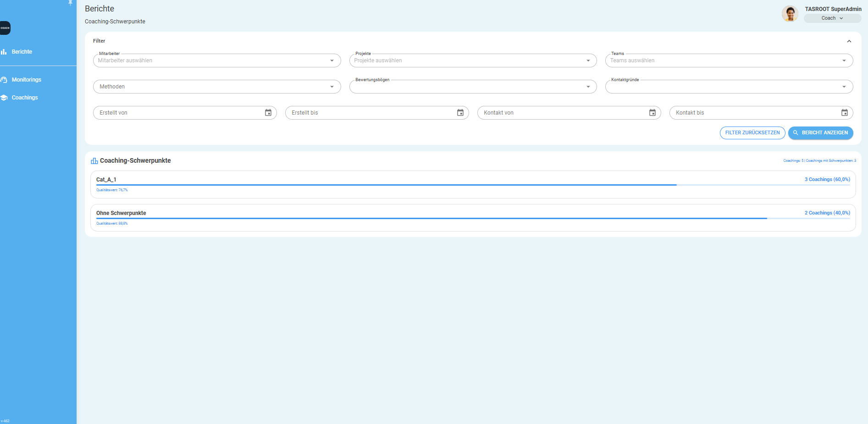Viewport: 868px width, 424px height.
Task: Click the Coachings summary count text
Action: [819, 161]
